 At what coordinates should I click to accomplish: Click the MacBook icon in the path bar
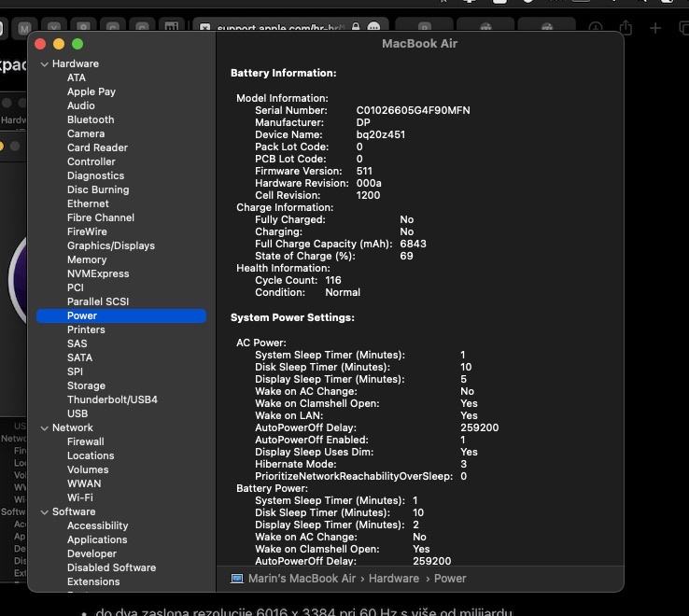(x=237, y=579)
